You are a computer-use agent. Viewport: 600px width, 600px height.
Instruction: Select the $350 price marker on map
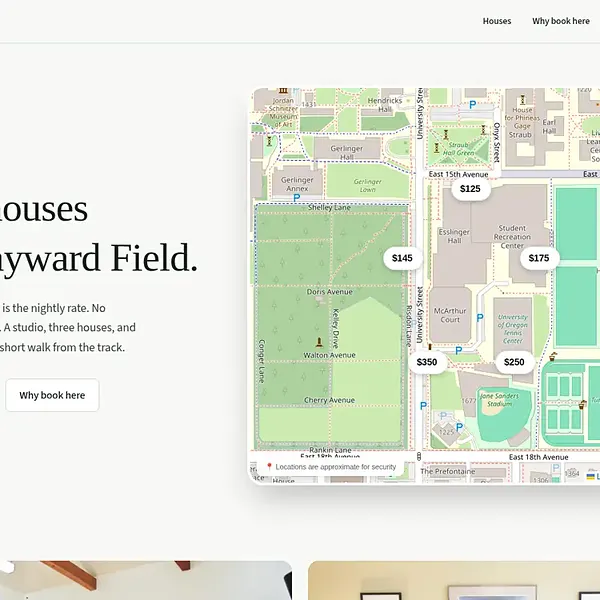(427, 362)
